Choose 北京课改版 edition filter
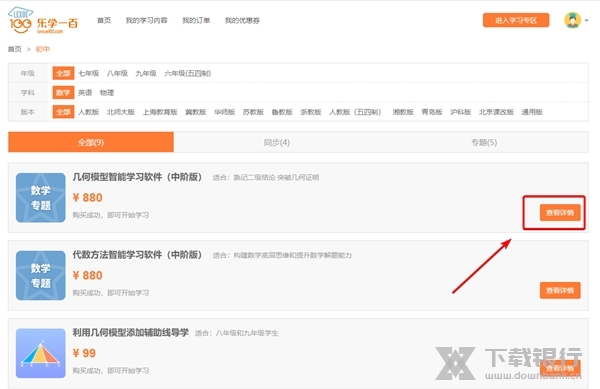The width and height of the screenshot is (600, 389). 496,112
